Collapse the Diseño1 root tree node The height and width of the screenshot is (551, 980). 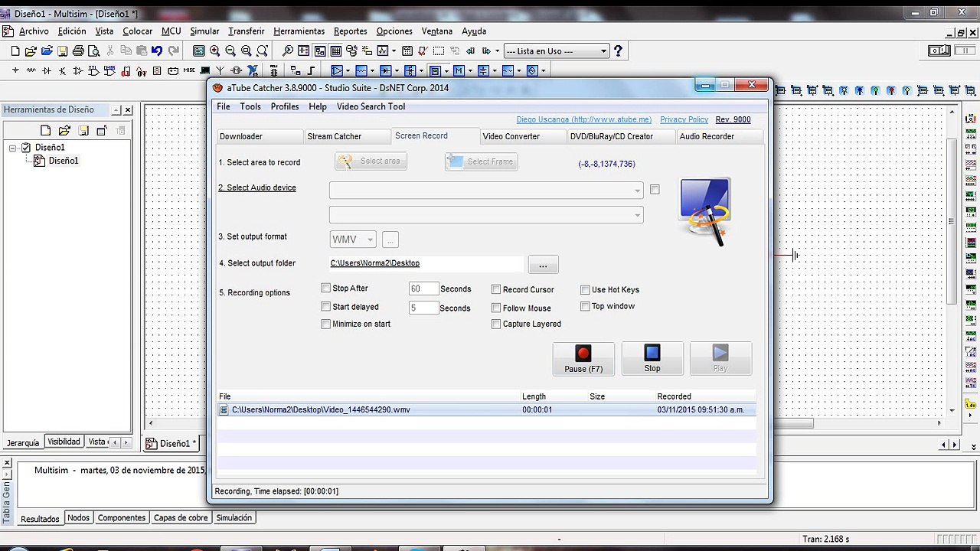tap(13, 148)
